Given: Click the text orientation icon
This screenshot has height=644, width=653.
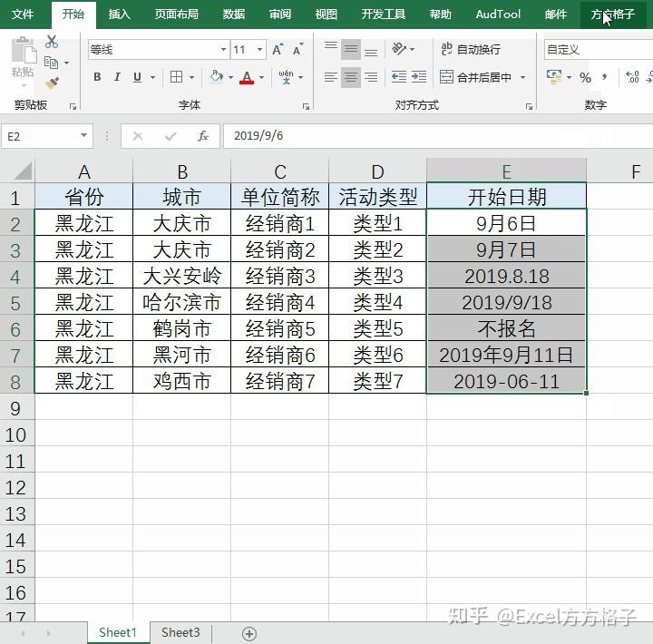Looking at the screenshot, I should (x=399, y=49).
